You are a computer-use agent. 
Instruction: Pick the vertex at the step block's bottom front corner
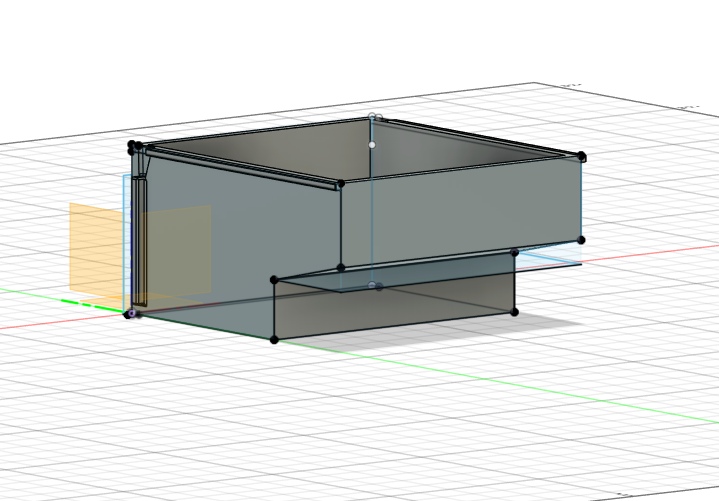tap(274, 340)
